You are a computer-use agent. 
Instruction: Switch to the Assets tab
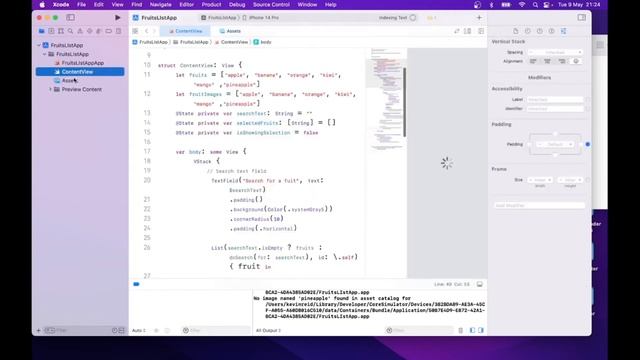click(230, 31)
